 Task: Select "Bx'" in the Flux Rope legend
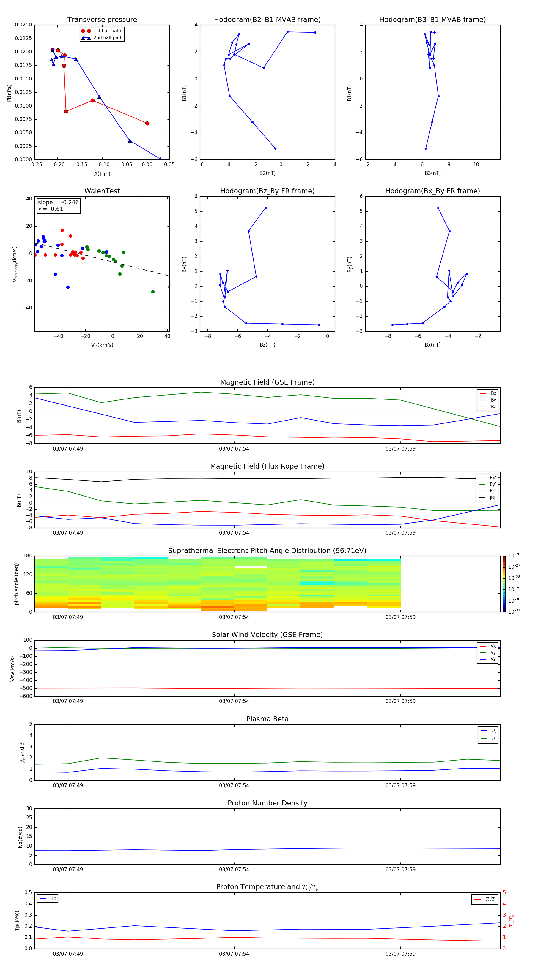(487, 478)
